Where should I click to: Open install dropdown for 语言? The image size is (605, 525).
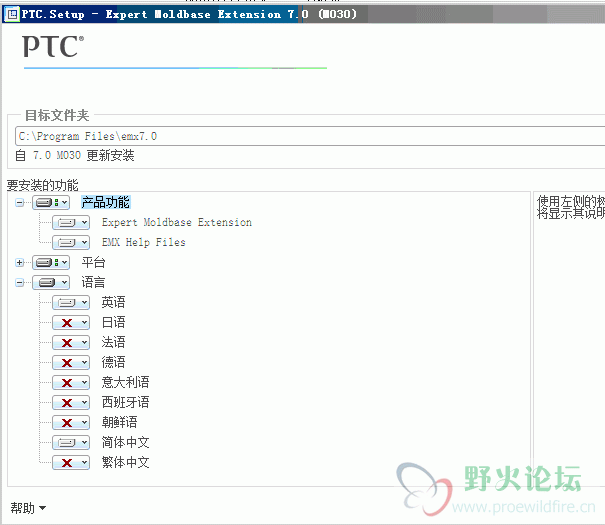coord(51,283)
